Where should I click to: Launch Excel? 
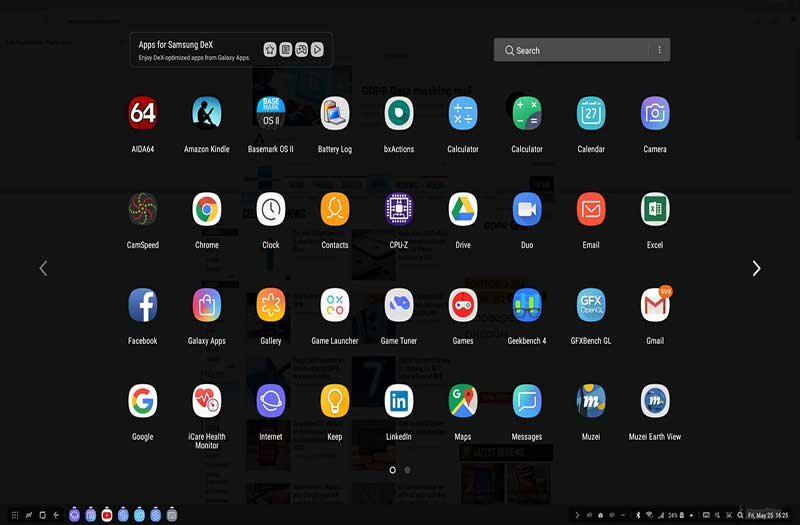coord(655,209)
